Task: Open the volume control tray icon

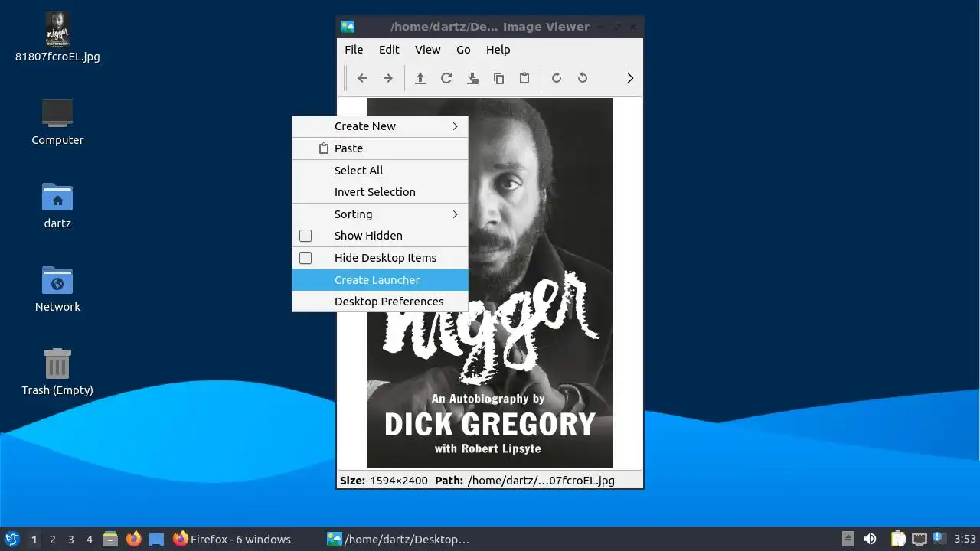Action: (871, 540)
